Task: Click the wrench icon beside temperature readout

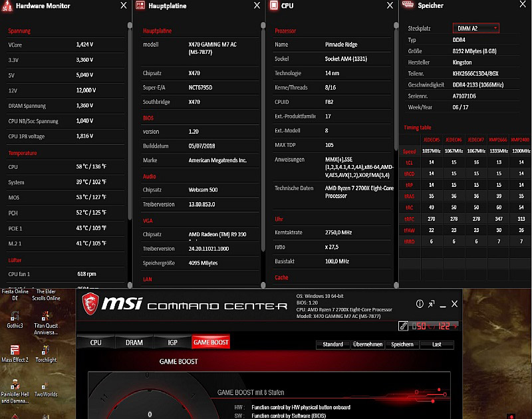Action: (403, 326)
